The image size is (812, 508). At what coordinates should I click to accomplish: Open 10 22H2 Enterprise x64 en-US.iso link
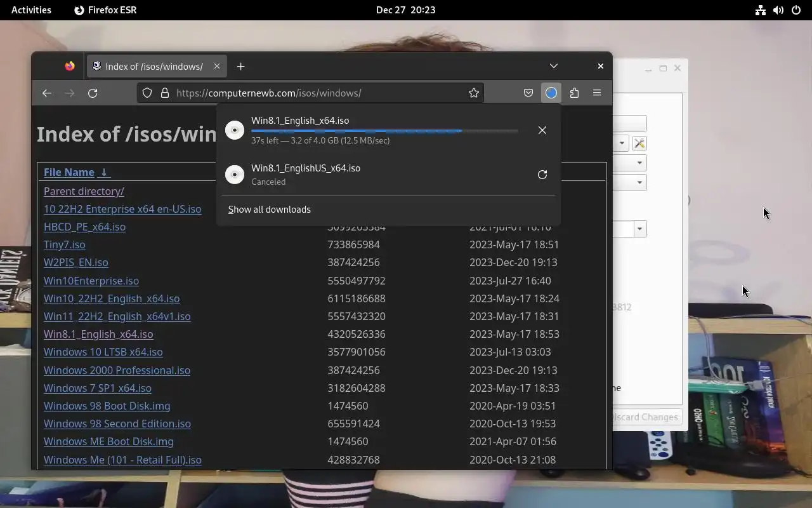pyautogui.click(x=122, y=209)
